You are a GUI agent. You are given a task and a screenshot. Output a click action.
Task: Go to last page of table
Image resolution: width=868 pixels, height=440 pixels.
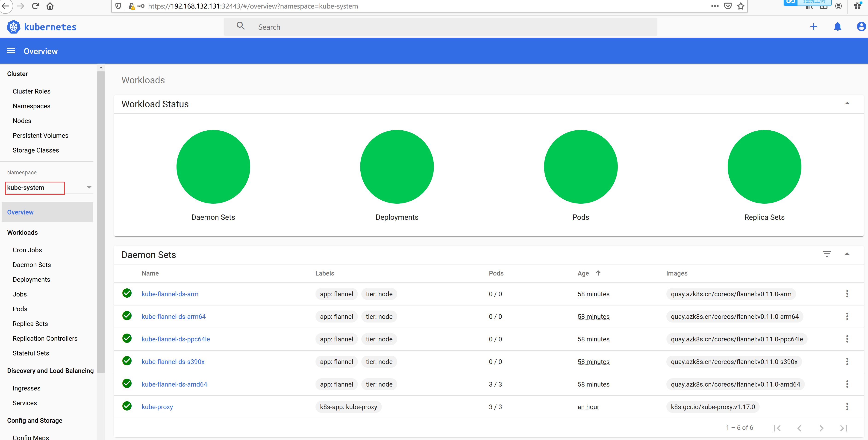pyautogui.click(x=843, y=428)
